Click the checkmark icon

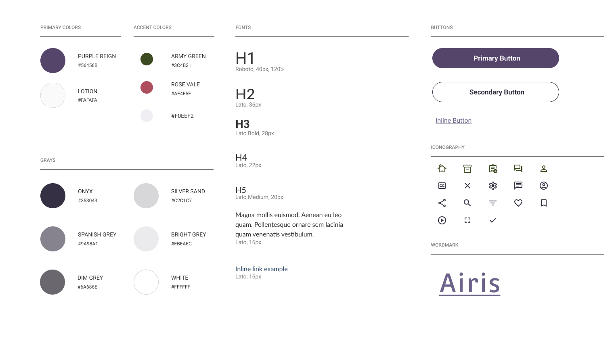point(493,220)
